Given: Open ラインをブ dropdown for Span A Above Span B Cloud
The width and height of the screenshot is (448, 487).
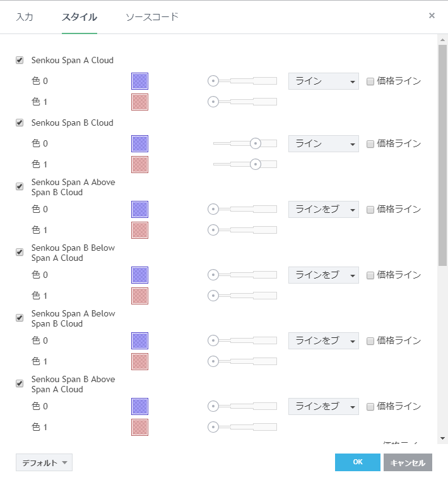Looking at the screenshot, I should 323,209.
